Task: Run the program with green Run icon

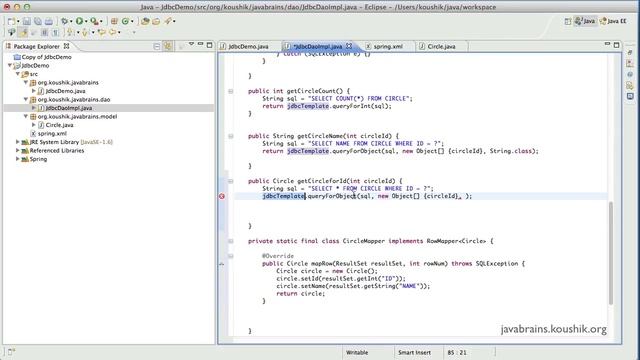Action: (x=79, y=21)
